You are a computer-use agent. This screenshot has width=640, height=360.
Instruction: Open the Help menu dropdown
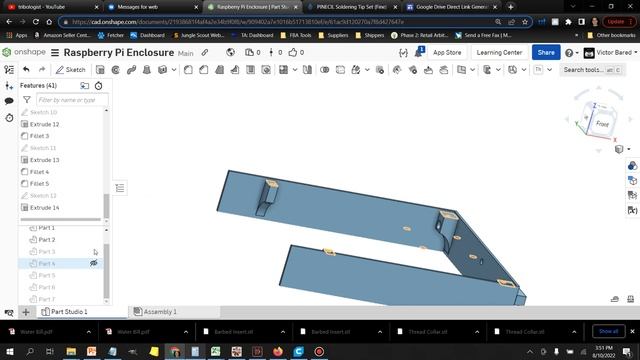[x=571, y=53]
